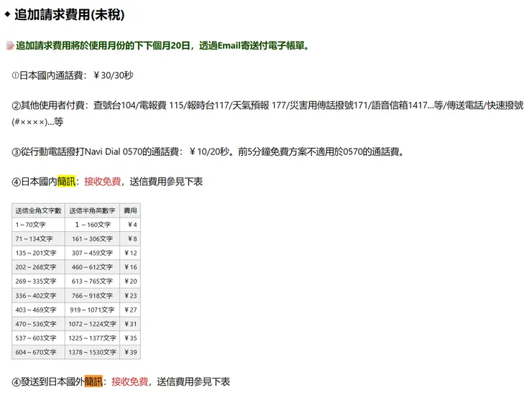Click the cell 403~469文字
The width and height of the screenshot is (532, 395).
38,310
